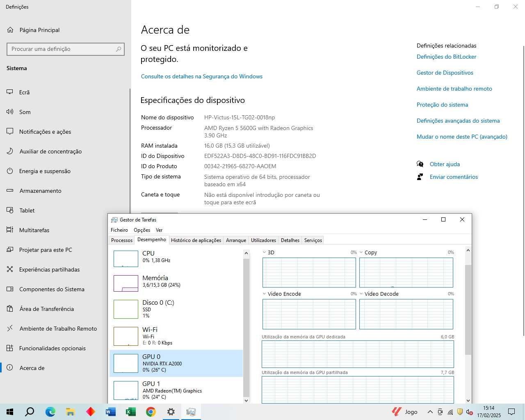Screen dimensions: 525x420
Task: Click Armazenamento storage icon
Action: (10, 191)
